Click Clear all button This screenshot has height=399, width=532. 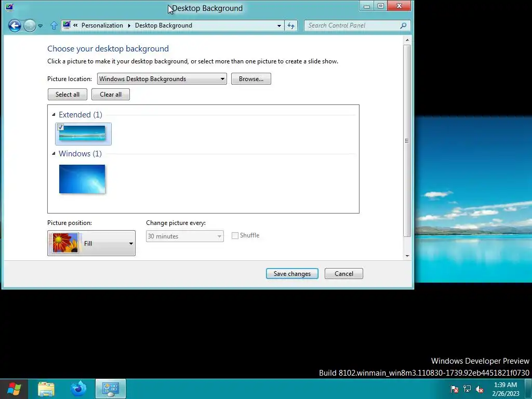click(111, 95)
